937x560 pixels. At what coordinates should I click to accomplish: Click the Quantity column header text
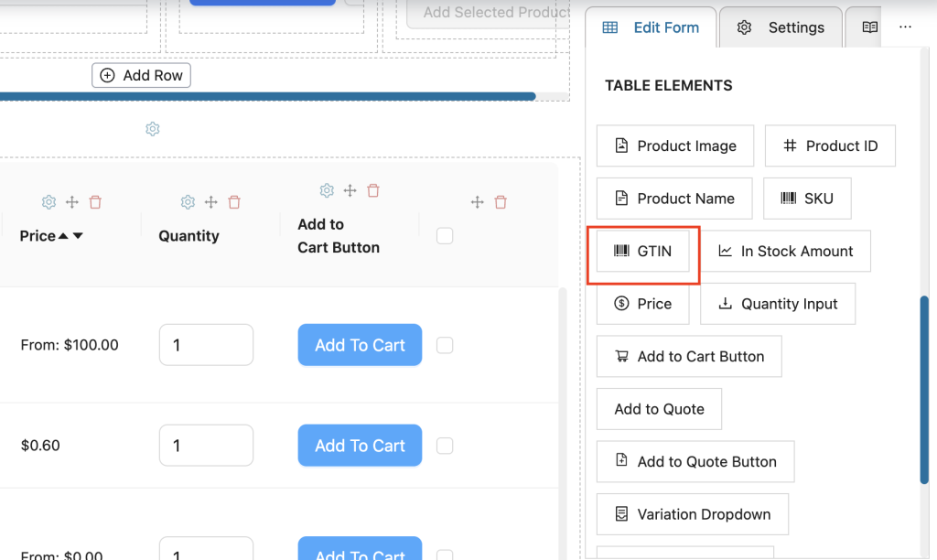(188, 236)
